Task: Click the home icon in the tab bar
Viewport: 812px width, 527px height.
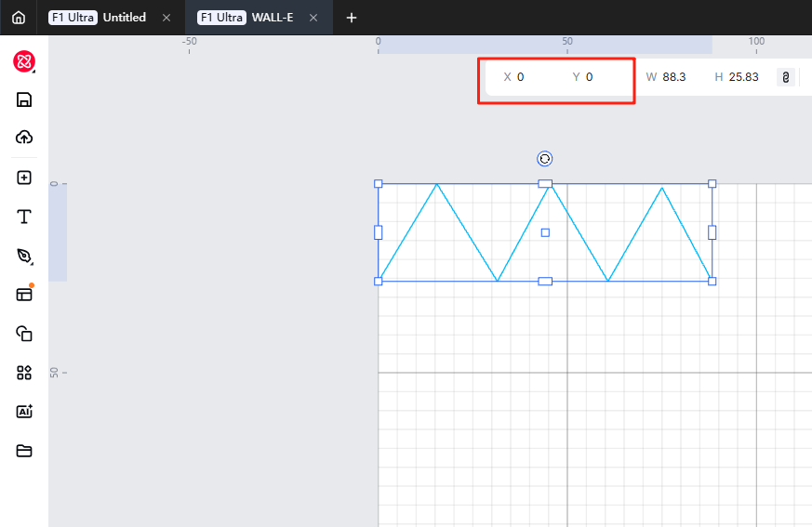Action: pyautogui.click(x=19, y=18)
